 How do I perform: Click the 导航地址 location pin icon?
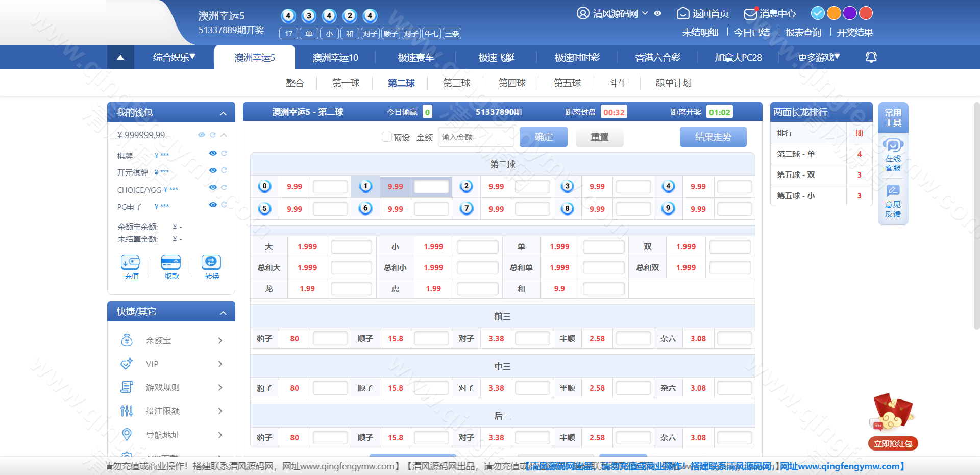pos(127,434)
